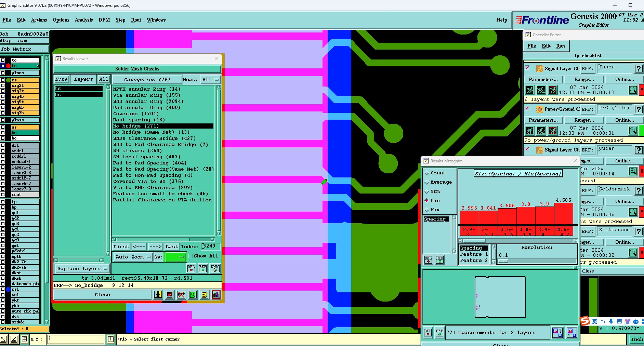Toggle checkbox for Power/Ground check
The image size is (644, 346).
527,108
